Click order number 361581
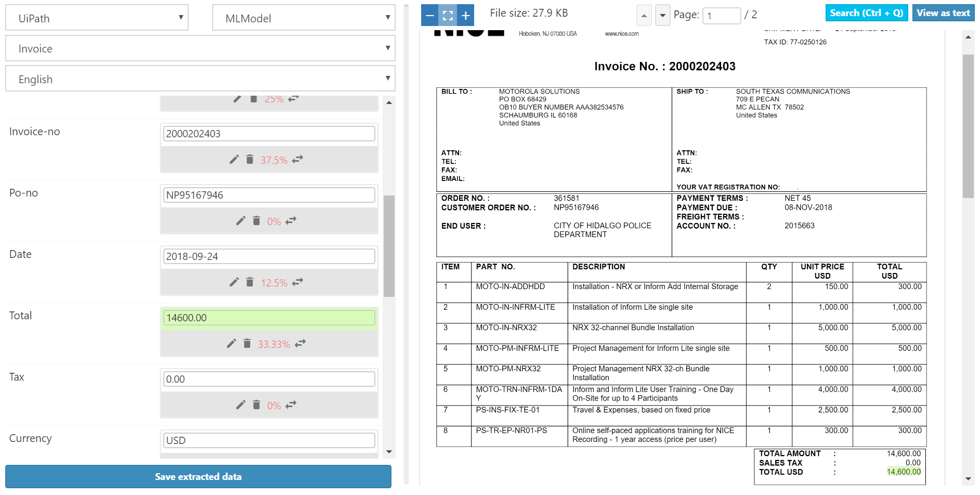This screenshot has height=495, width=980. coord(567,198)
